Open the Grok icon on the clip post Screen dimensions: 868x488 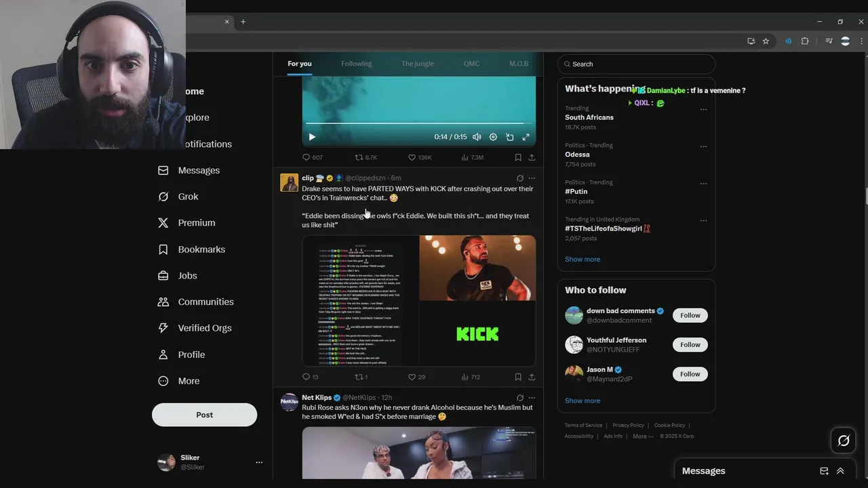click(520, 178)
